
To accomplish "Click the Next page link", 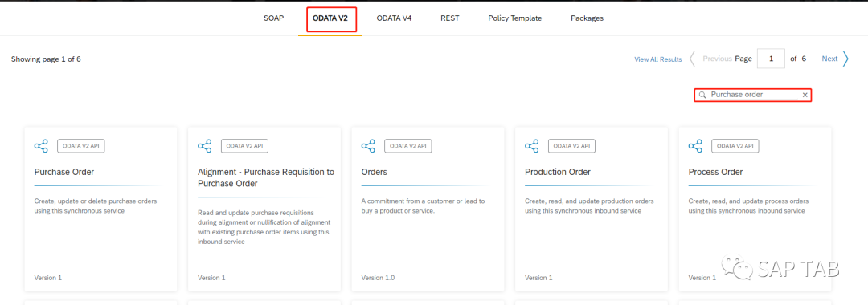I will [829, 59].
